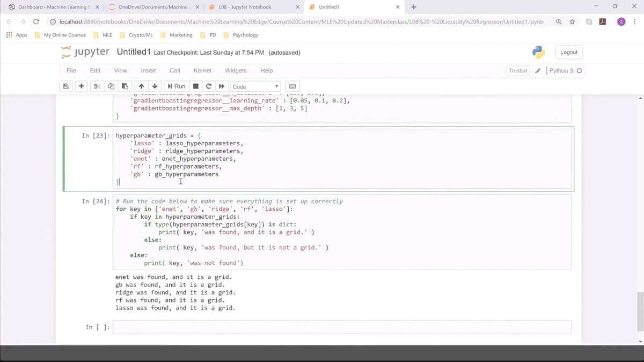644x362 pixels.
Task: Open the View menu
Action: [x=121, y=70]
